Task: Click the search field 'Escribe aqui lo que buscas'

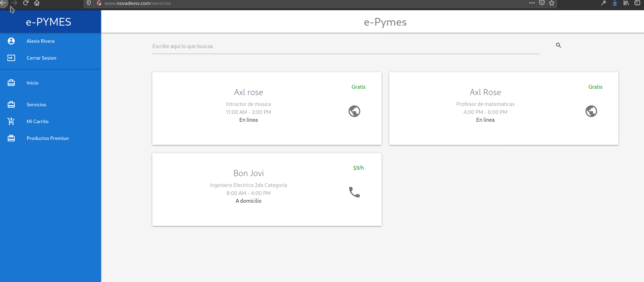Action: tap(346, 46)
